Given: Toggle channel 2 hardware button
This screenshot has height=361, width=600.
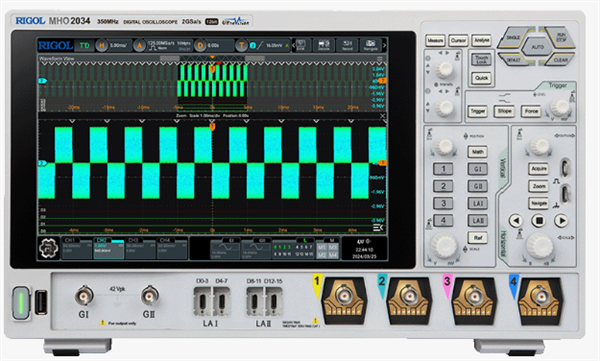Looking at the screenshot, I should point(443,186).
